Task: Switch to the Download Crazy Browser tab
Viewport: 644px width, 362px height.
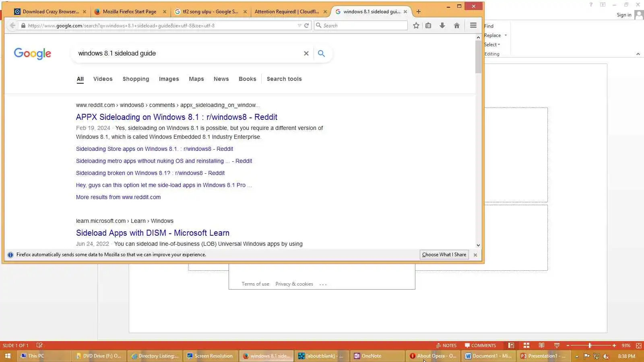Action: click(50, 12)
